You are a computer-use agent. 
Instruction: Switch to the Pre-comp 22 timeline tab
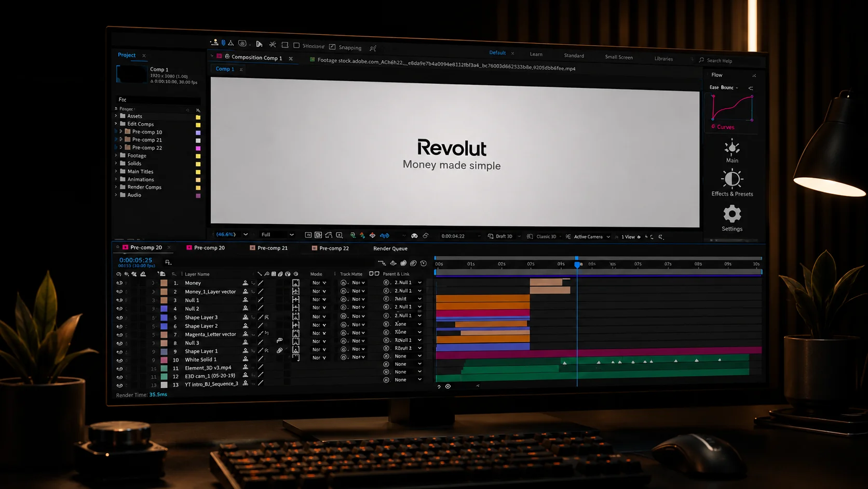[330, 248]
